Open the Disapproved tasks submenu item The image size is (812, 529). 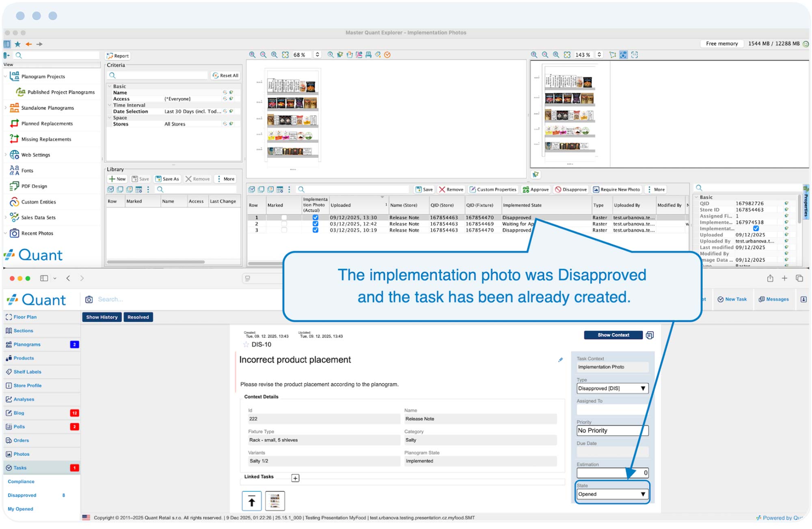click(22, 495)
